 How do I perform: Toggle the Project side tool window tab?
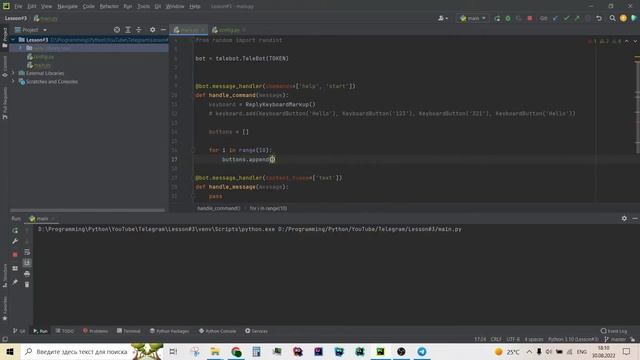click(x=5, y=38)
